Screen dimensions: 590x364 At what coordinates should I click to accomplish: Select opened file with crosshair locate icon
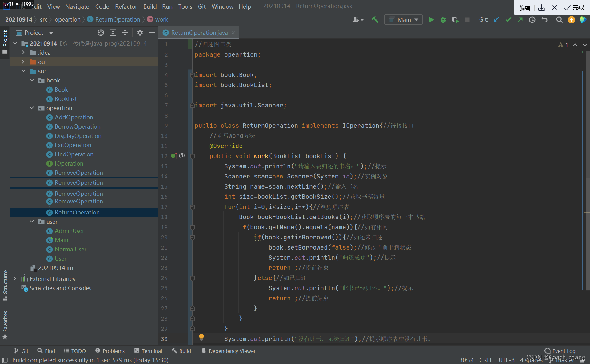click(101, 33)
